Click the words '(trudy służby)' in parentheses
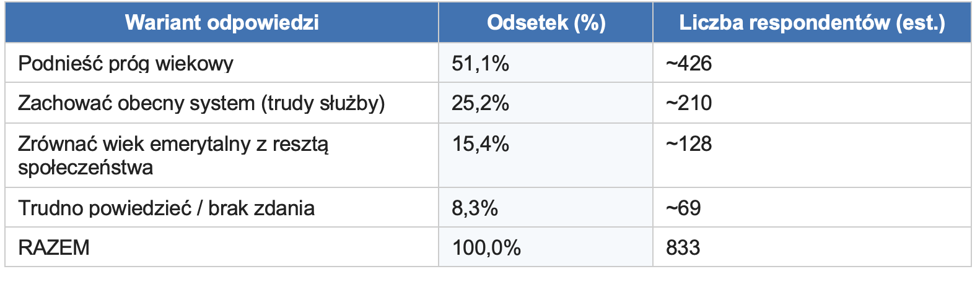Image resolution: width=980 pixels, height=282 pixels. tap(323, 103)
